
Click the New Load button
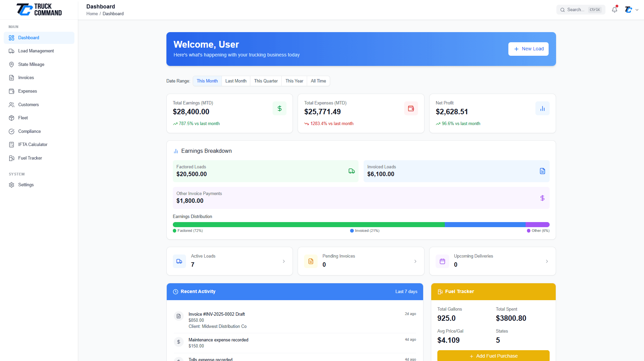(528, 49)
